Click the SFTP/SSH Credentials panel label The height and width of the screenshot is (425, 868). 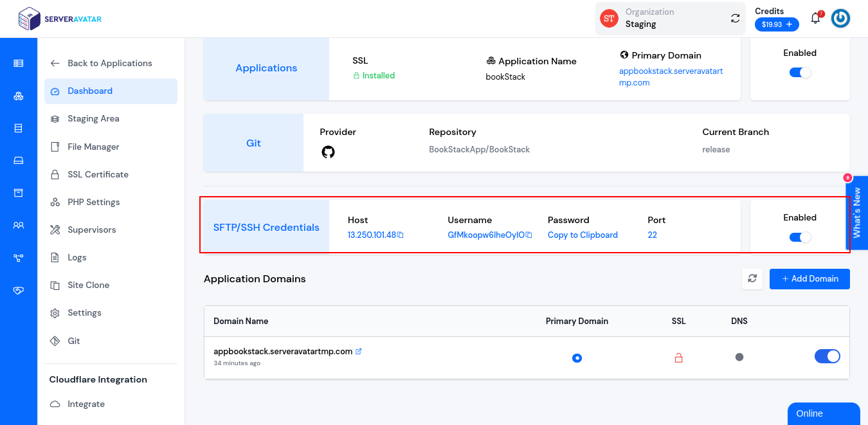click(x=266, y=227)
